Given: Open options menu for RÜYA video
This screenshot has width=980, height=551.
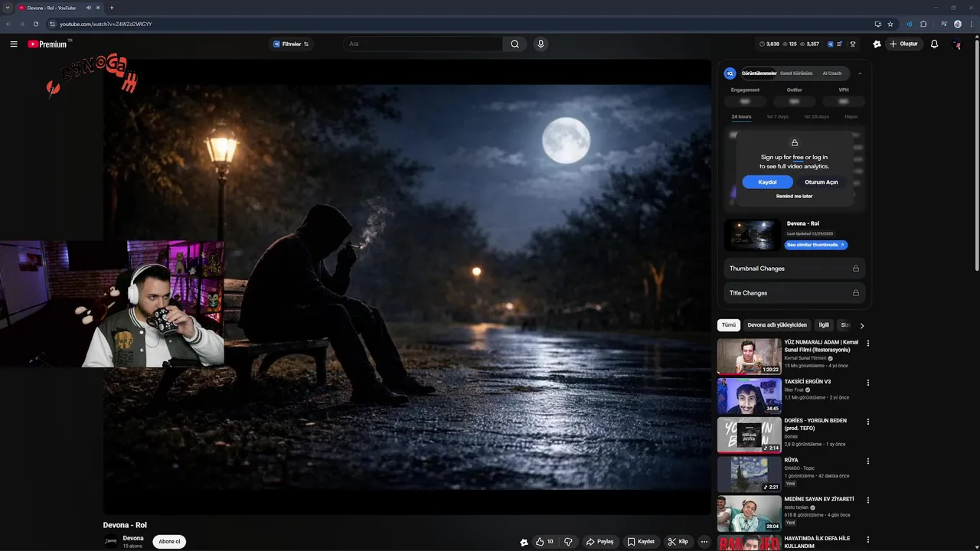Looking at the screenshot, I should point(867,461).
